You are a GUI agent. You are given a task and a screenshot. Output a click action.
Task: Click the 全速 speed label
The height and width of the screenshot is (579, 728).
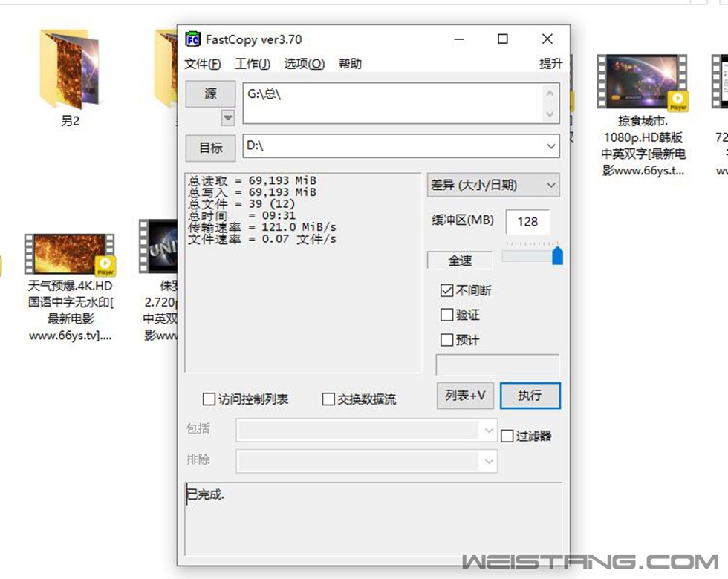click(460, 261)
